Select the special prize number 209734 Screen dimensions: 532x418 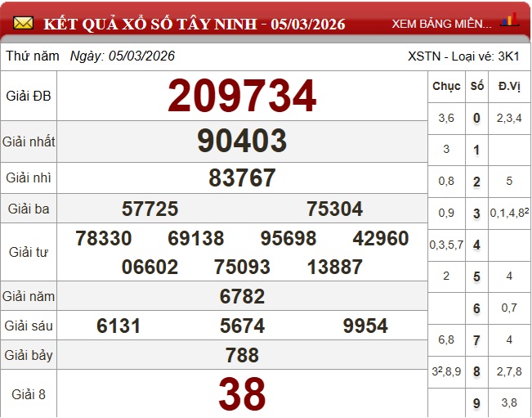[x=242, y=97]
